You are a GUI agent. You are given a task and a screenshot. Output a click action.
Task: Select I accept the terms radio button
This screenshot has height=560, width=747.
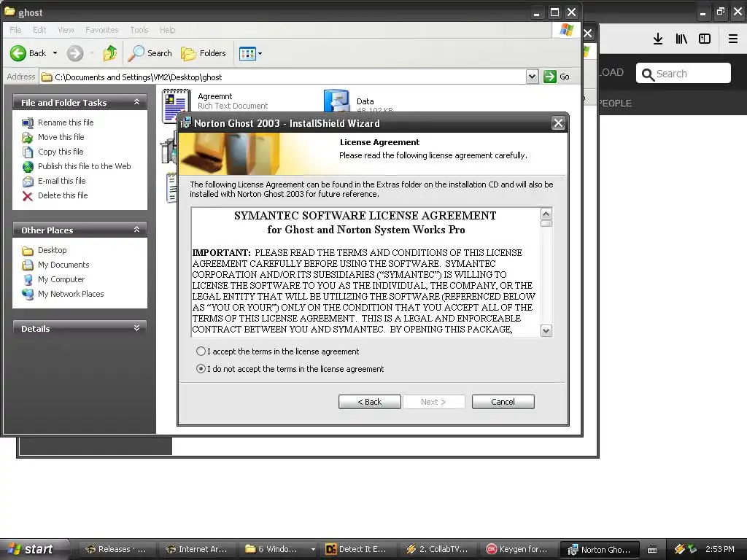[201, 351]
